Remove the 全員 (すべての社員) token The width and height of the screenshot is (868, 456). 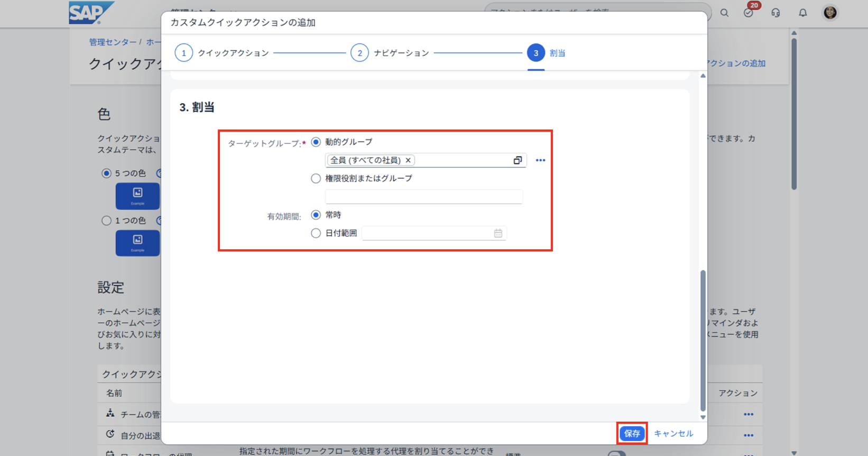click(x=408, y=160)
